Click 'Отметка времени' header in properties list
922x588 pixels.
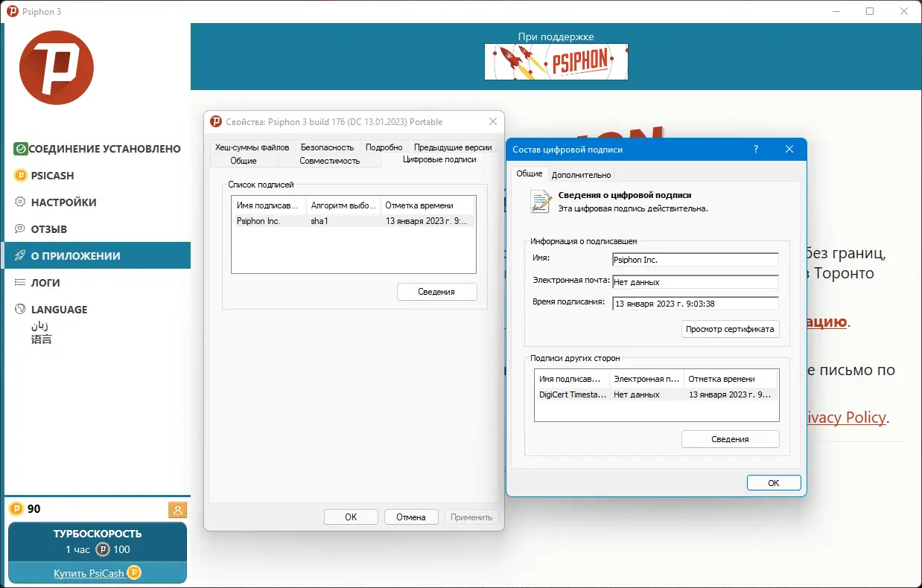tap(427, 205)
